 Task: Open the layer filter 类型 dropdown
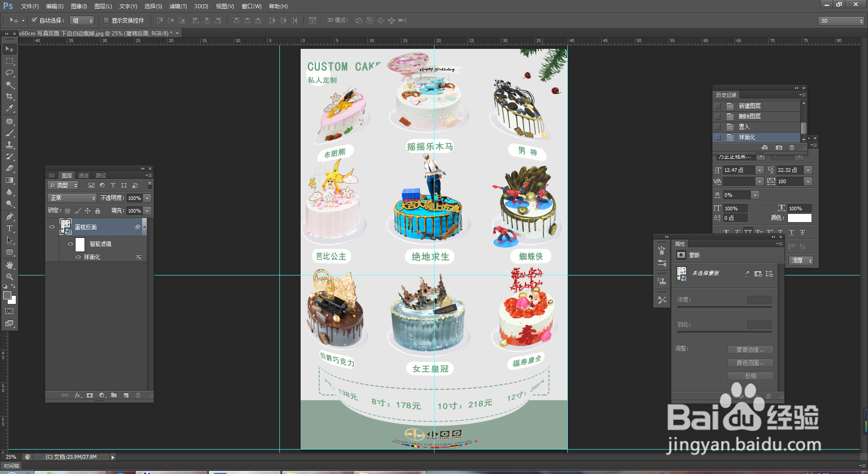click(63, 185)
